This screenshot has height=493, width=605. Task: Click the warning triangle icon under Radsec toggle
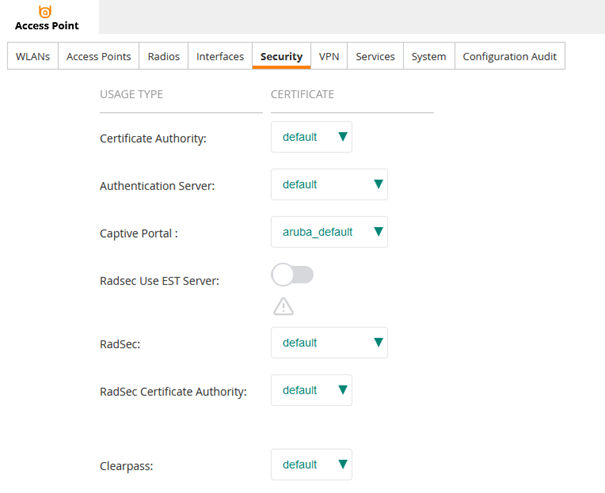[x=283, y=307]
